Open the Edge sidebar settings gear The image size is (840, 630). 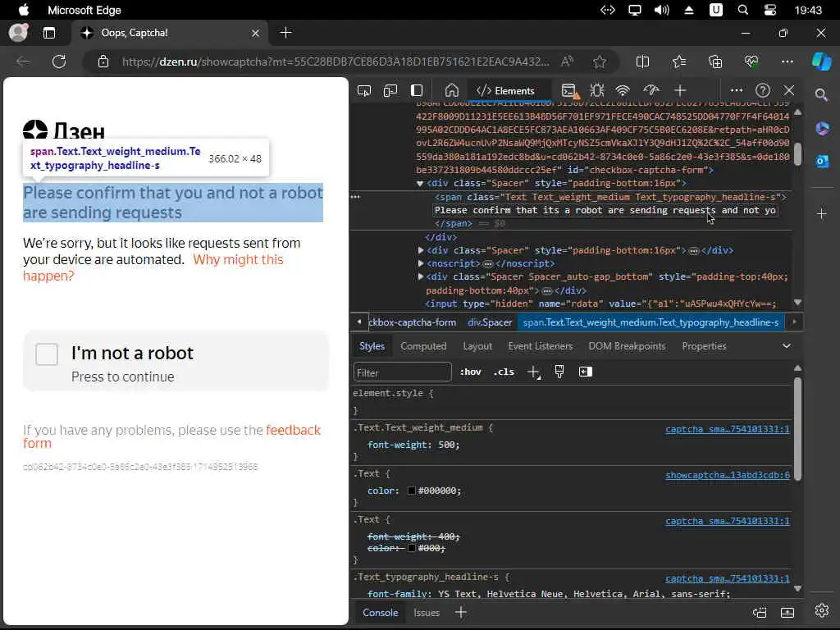pyautogui.click(x=822, y=610)
